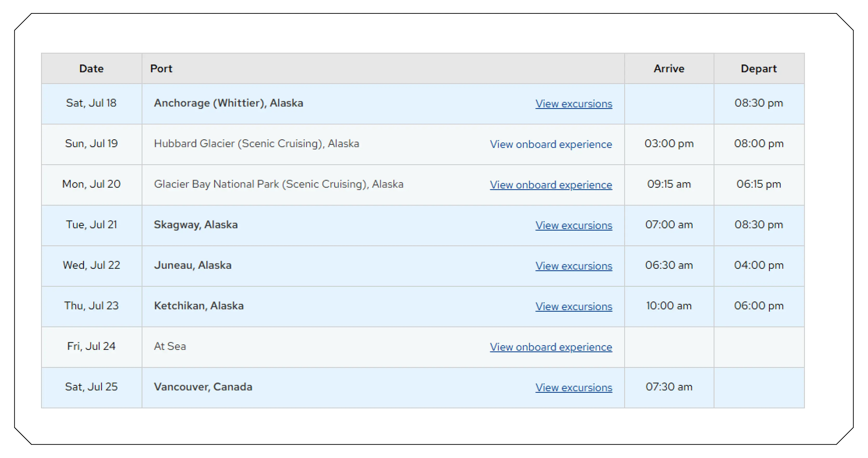
Task: Open excursions for Skagway, Alaska
Action: tap(574, 225)
